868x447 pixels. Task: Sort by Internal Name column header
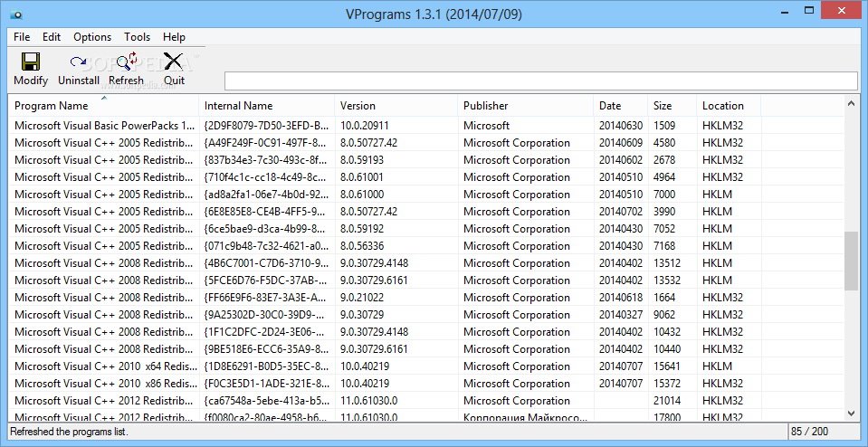(267, 106)
